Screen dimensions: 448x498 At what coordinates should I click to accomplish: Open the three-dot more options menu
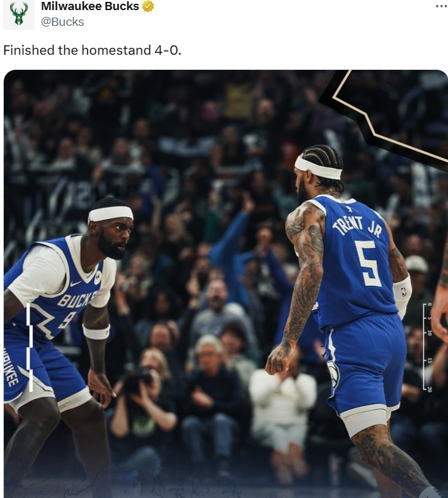[441, 6]
